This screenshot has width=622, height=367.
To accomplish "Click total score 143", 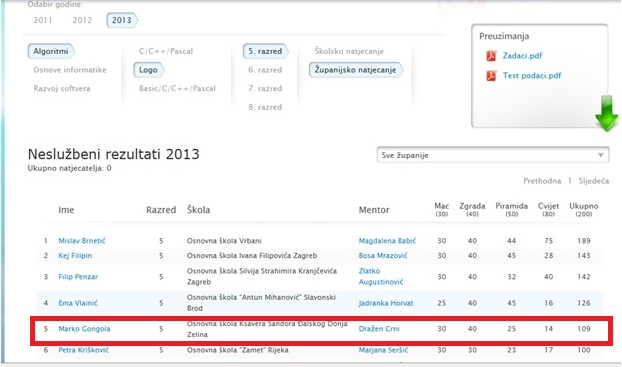I will pyautogui.click(x=584, y=256).
